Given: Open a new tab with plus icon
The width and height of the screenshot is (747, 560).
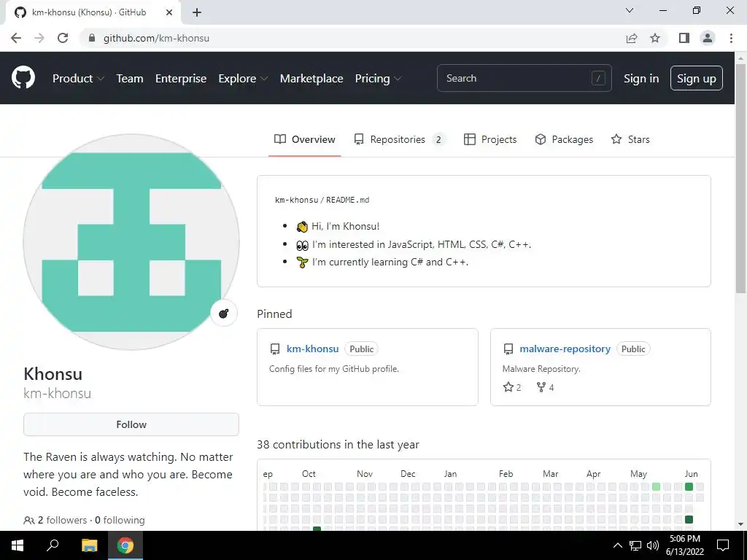Looking at the screenshot, I should [197, 12].
